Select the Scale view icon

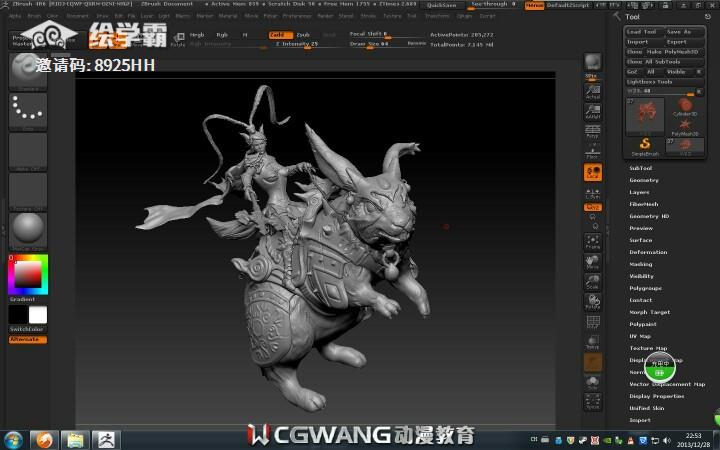tap(593, 282)
